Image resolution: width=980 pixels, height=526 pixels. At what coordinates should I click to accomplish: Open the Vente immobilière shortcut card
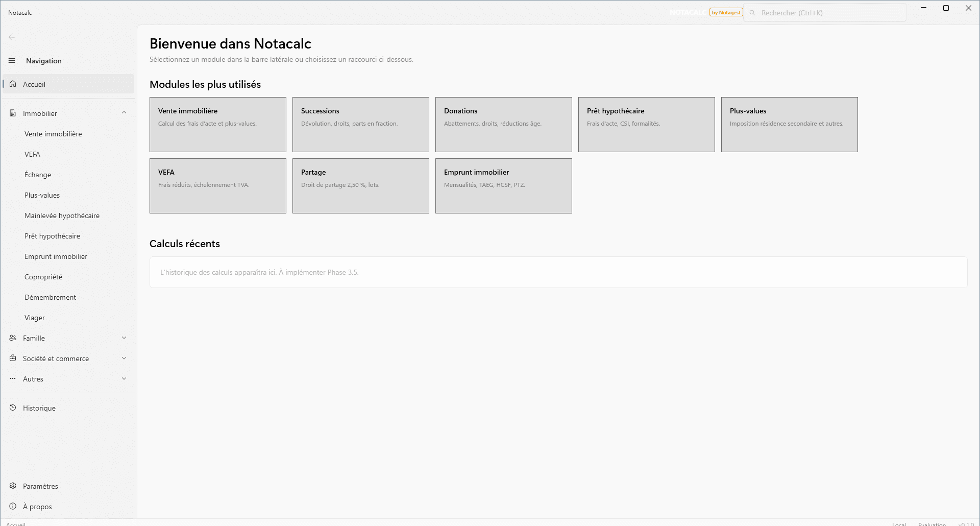[x=218, y=125]
